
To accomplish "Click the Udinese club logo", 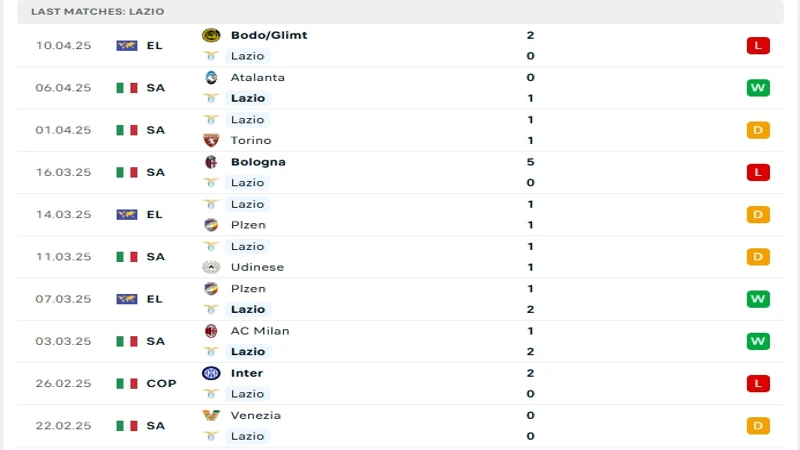I will click(211, 267).
